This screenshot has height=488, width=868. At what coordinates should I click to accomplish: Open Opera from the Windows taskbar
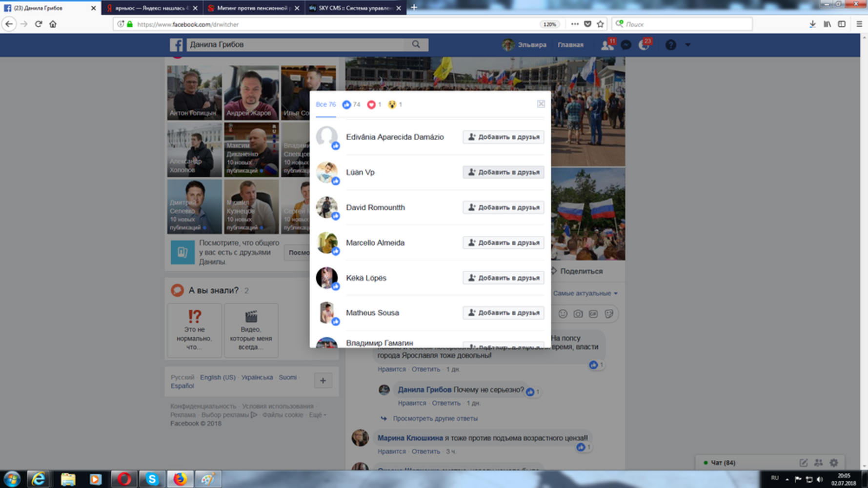coord(123,479)
